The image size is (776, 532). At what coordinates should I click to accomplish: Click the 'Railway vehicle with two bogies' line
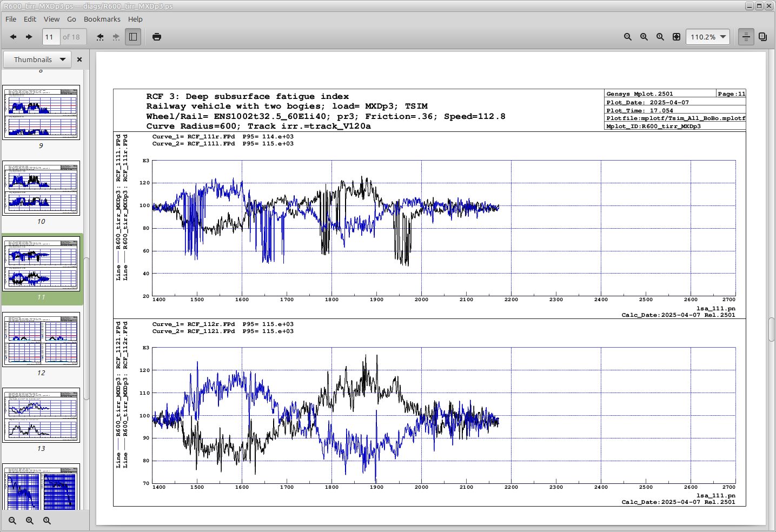tap(287, 107)
